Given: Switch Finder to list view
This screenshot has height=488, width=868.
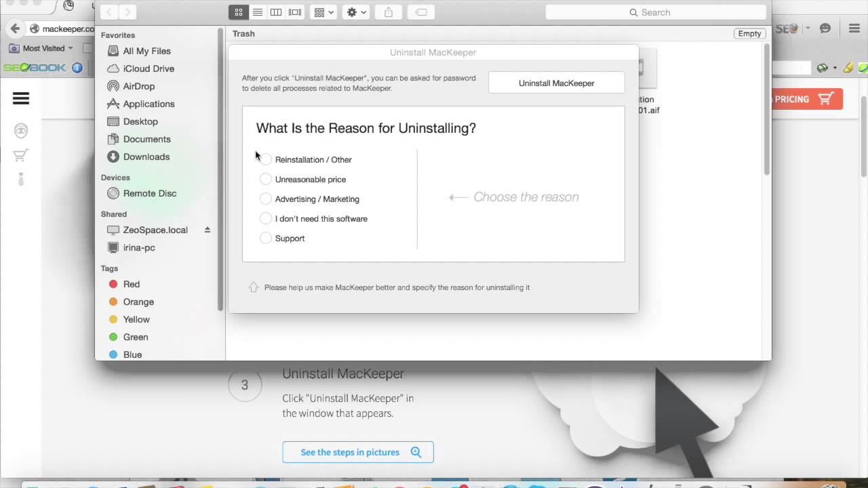Looking at the screenshot, I should coord(258,12).
